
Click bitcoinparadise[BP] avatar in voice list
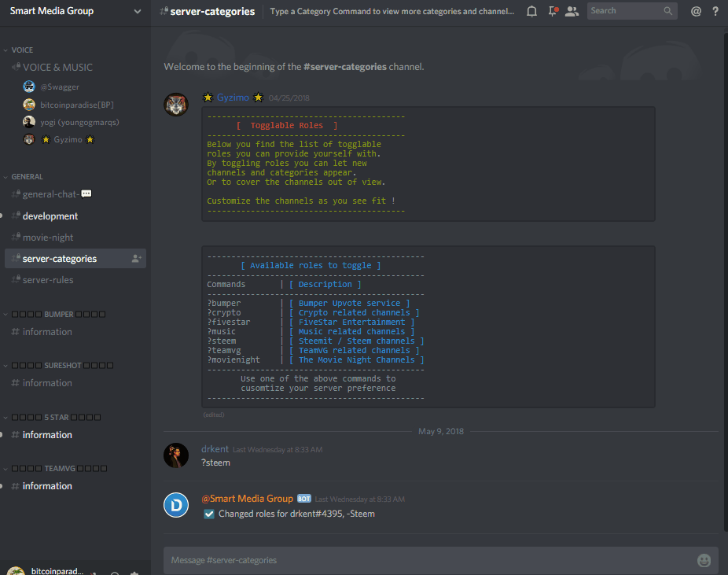29,105
